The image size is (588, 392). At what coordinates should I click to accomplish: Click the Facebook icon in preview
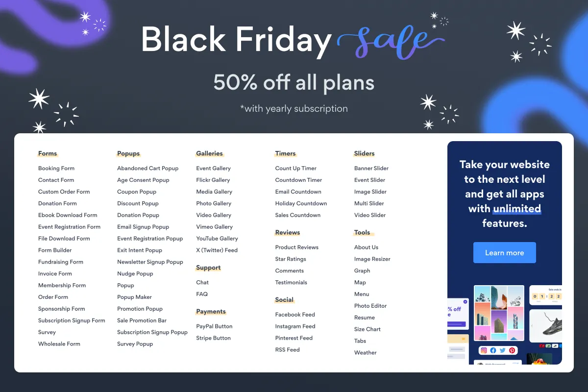[493, 350]
